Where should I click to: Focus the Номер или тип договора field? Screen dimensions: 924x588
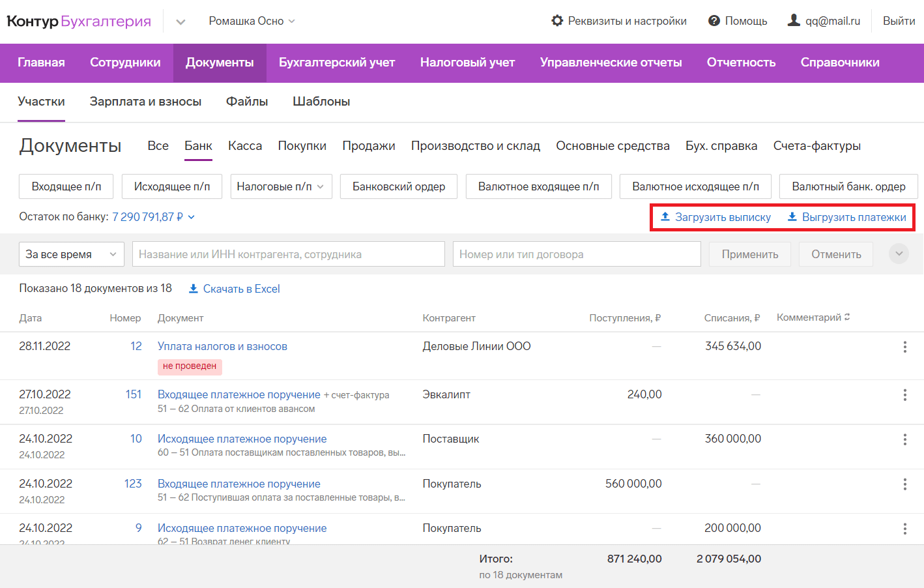point(577,254)
